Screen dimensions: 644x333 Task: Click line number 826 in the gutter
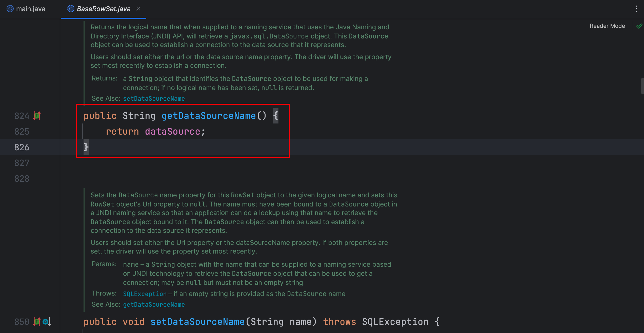click(22, 147)
